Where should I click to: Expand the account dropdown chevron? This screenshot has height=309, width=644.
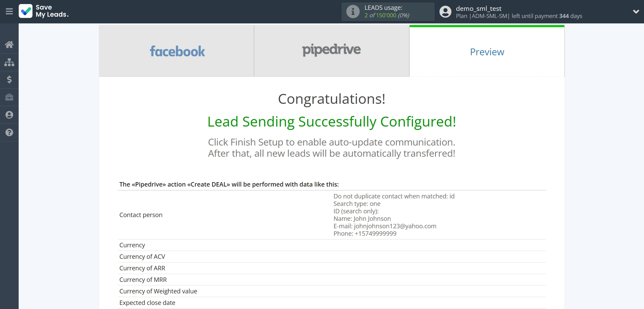636,12
